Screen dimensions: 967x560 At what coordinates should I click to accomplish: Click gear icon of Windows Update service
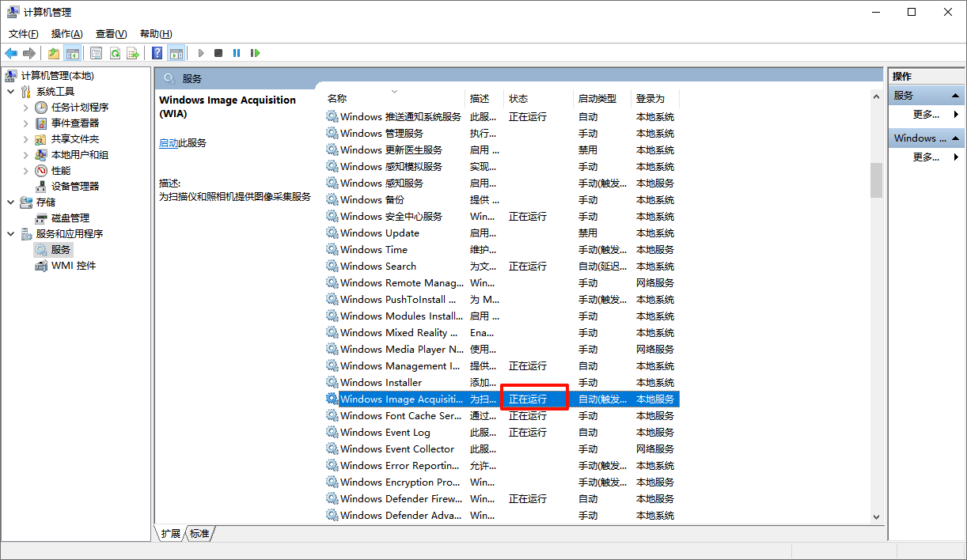point(332,233)
